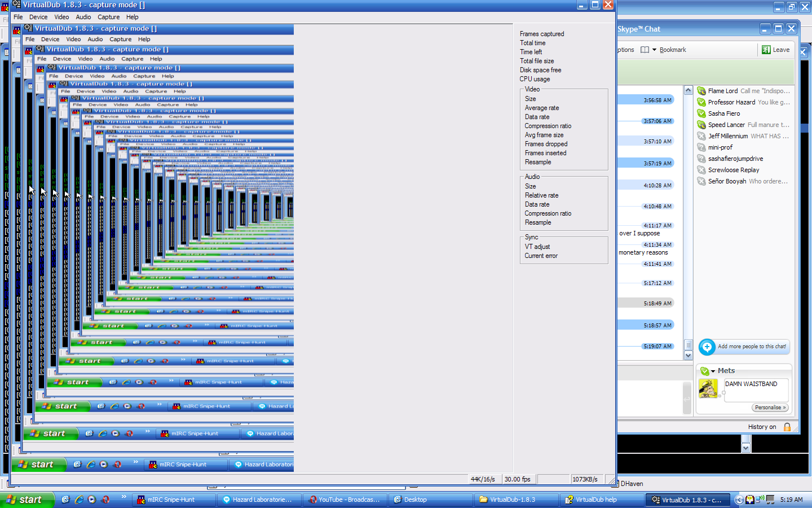812x508 pixels.
Task: Click the Add more people plus icon
Action: (707, 347)
